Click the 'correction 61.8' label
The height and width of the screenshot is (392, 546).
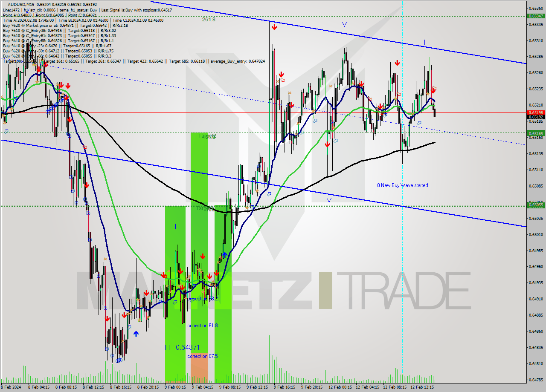pyautogui.click(x=203, y=326)
